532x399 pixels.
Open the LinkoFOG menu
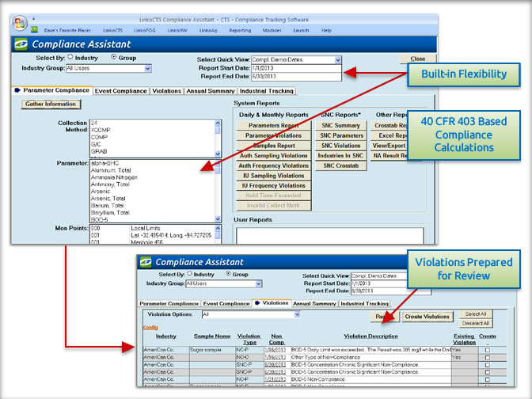pyautogui.click(x=145, y=30)
